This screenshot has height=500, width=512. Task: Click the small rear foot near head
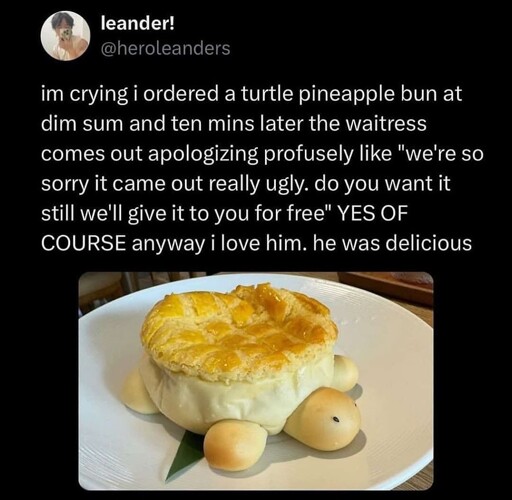click(345, 372)
